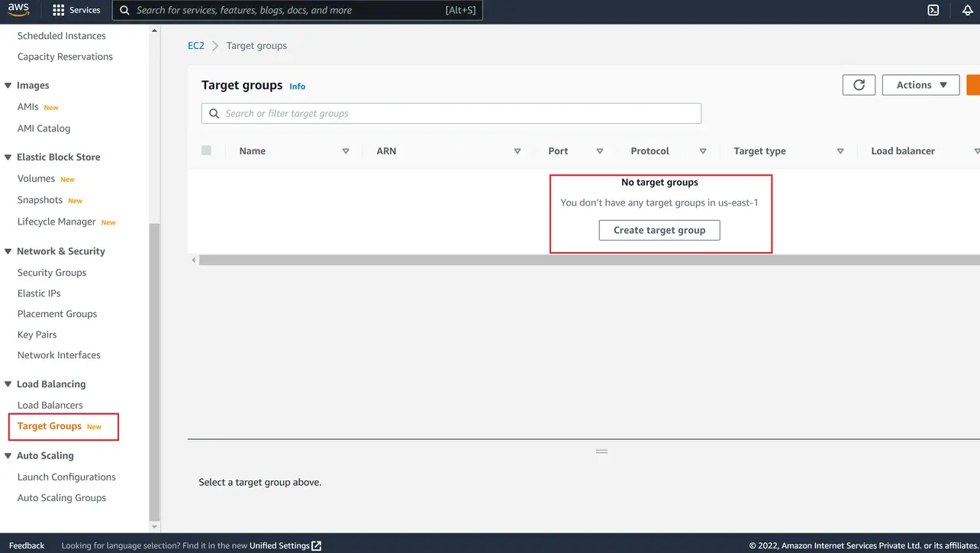This screenshot has height=553, width=980.
Task: Click the EC2 breadcrumb link
Action: pos(196,46)
